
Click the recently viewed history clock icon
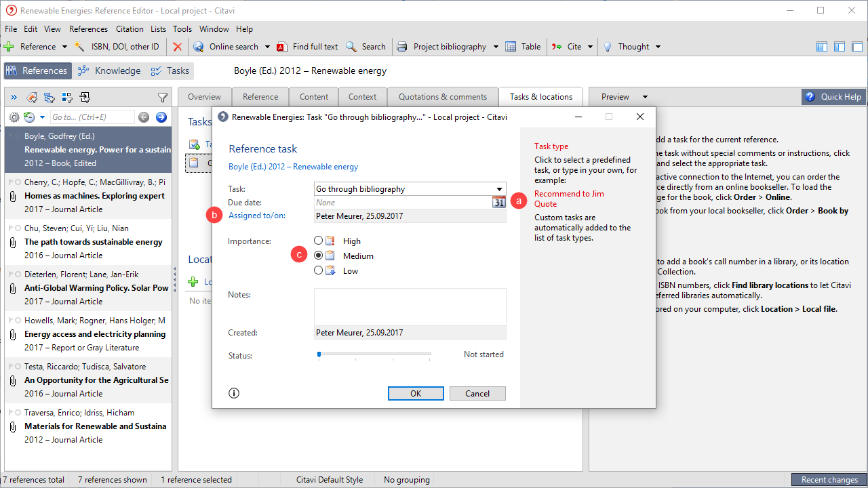pos(29,117)
